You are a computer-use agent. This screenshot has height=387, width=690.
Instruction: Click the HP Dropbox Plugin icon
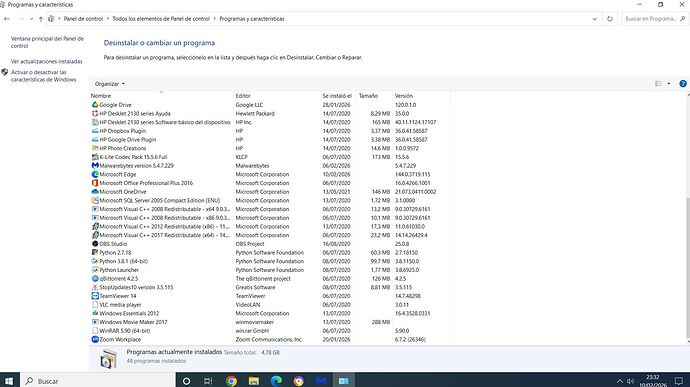point(95,131)
